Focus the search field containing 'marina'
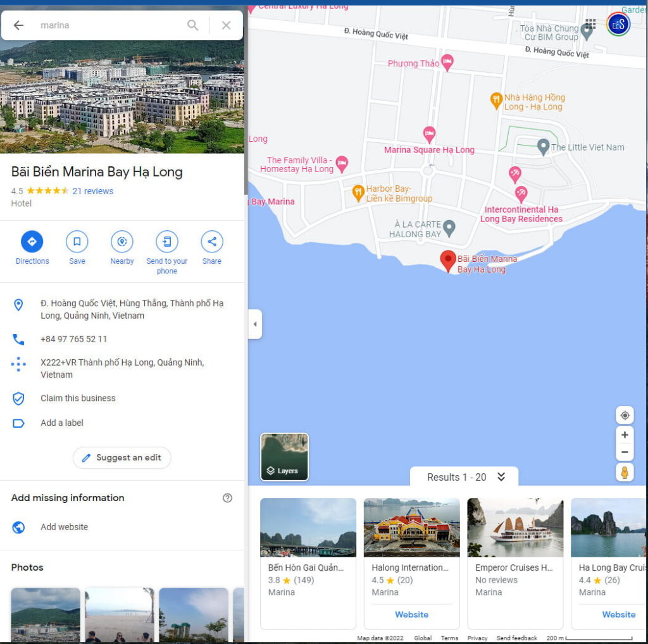Viewport: 648px width, 644px height. 109,25
